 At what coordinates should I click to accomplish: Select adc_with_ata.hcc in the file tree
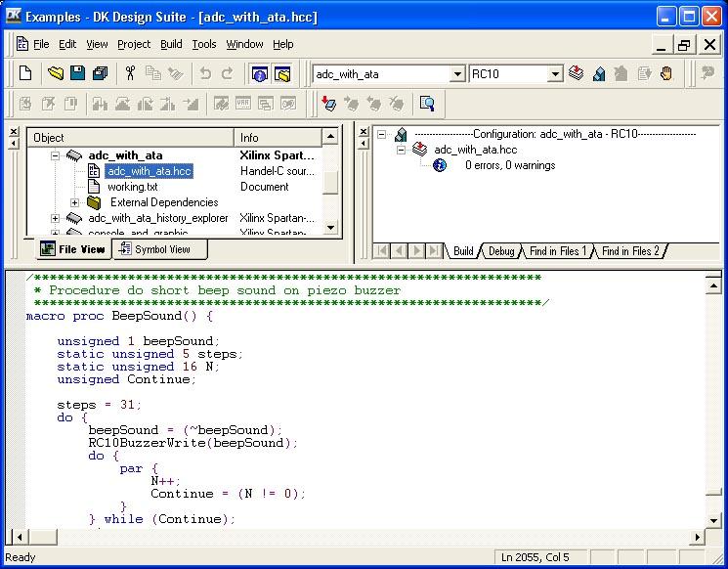click(150, 171)
